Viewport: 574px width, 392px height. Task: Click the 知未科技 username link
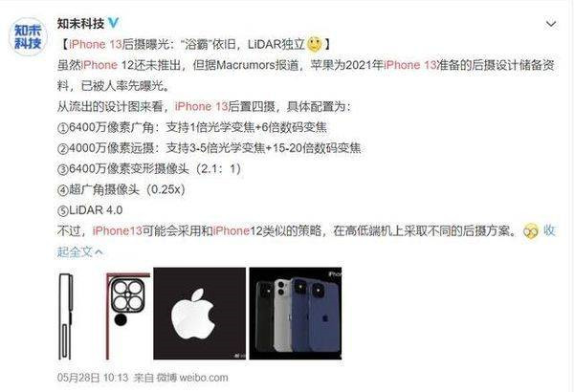[80, 24]
